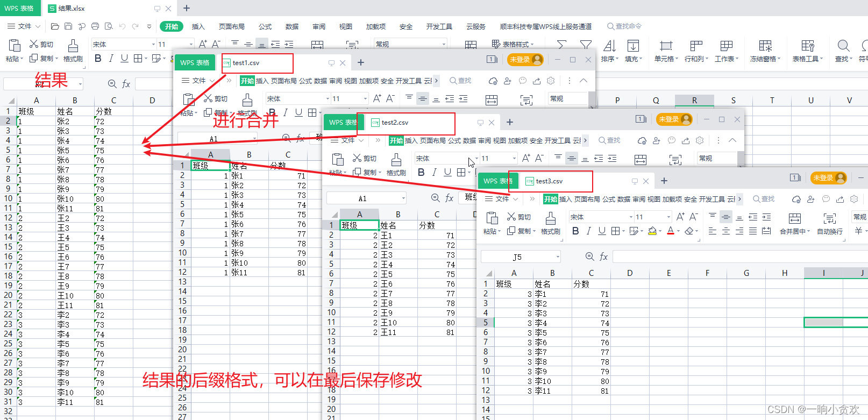Screen dimensions: 868x420
Task: Toggle Underline in test3.csv ribbon
Action: 602,231
